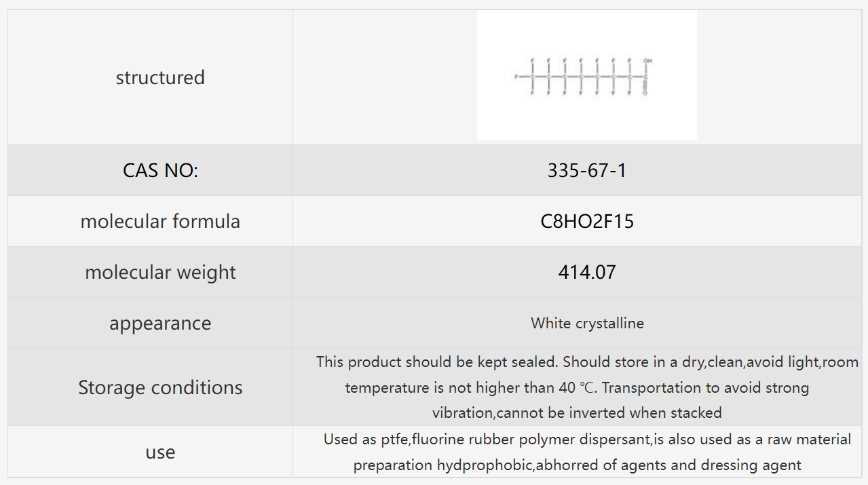Click the 'White crystalline' text
Image resolution: width=868 pixels, height=485 pixels.
pos(587,323)
